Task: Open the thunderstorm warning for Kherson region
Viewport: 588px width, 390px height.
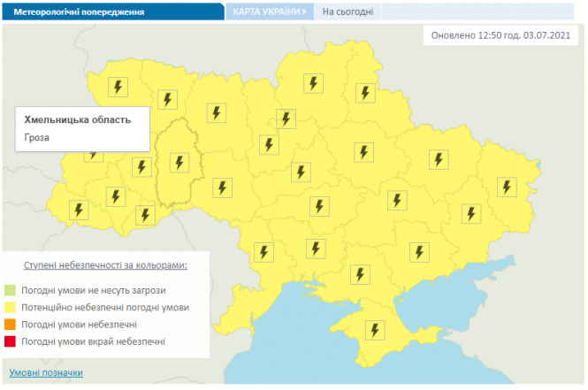Action: tap(359, 274)
